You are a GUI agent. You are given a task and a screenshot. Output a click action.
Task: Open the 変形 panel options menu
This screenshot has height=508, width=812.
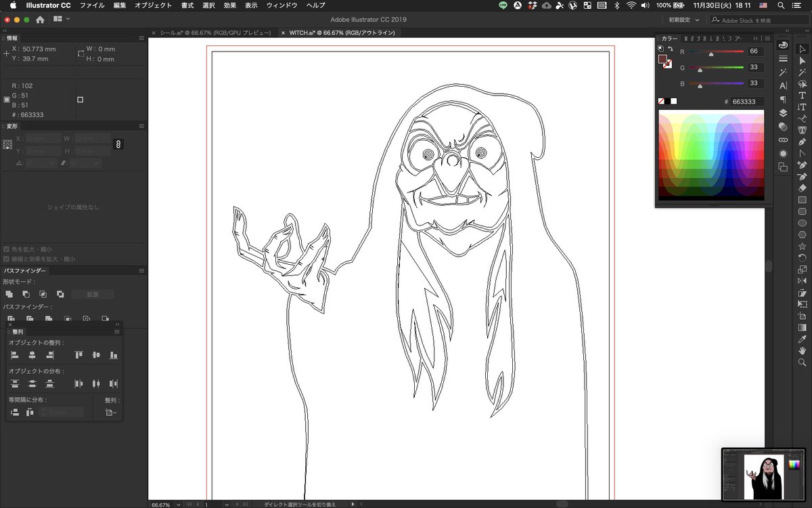141,126
